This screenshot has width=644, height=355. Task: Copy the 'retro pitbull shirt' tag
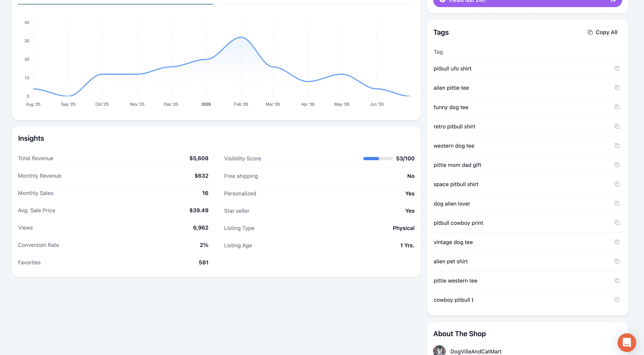click(x=617, y=126)
